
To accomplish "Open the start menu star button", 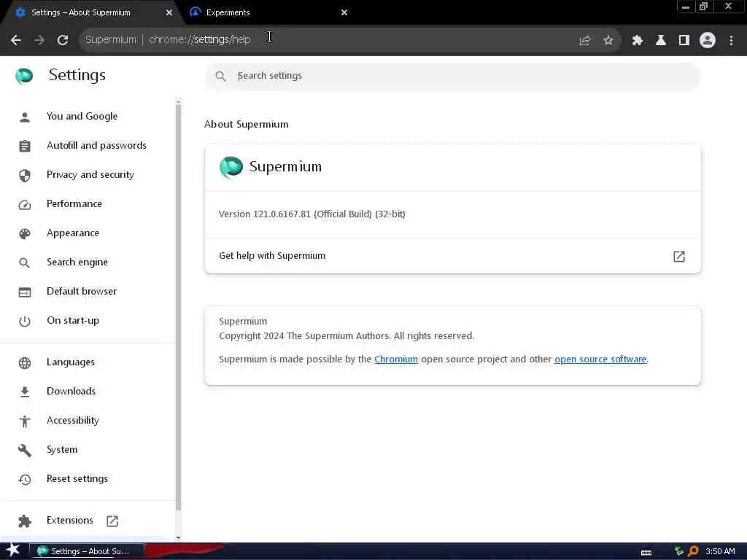I will (x=13, y=551).
